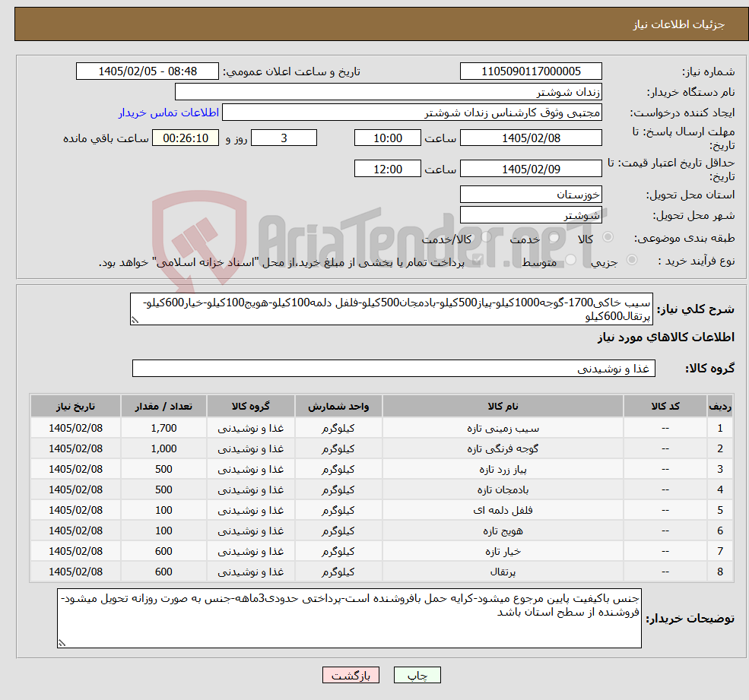Click the item name خیار تازه
The image size is (749, 700).
[x=503, y=552]
